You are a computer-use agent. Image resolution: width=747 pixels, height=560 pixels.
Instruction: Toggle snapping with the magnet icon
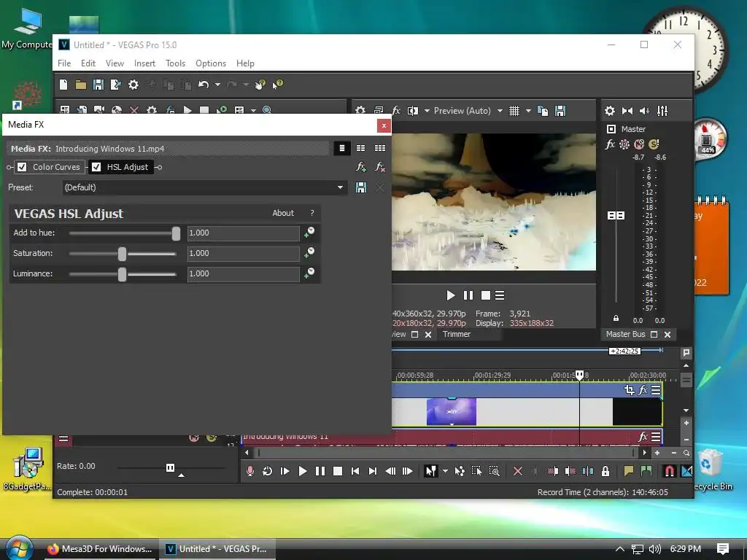pos(670,471)
